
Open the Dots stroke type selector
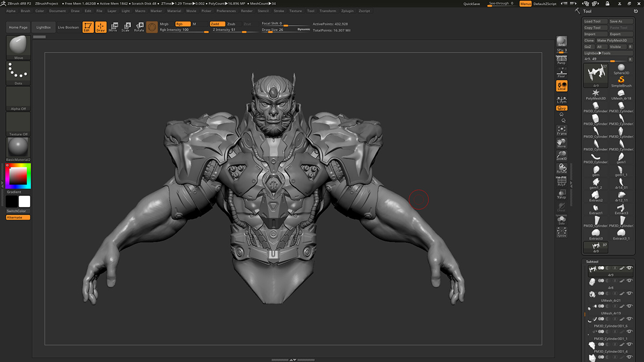[18, 73]
